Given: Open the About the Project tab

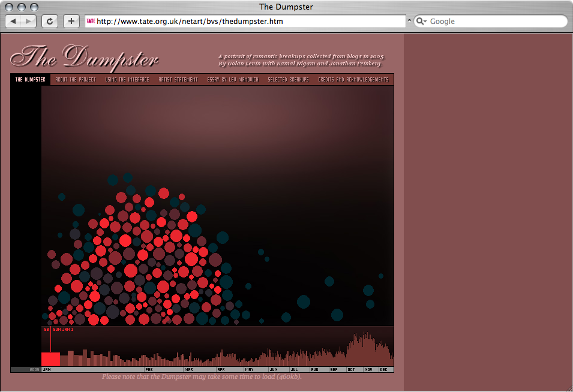Looking at the screenshot, I should (x=75, y=80).
